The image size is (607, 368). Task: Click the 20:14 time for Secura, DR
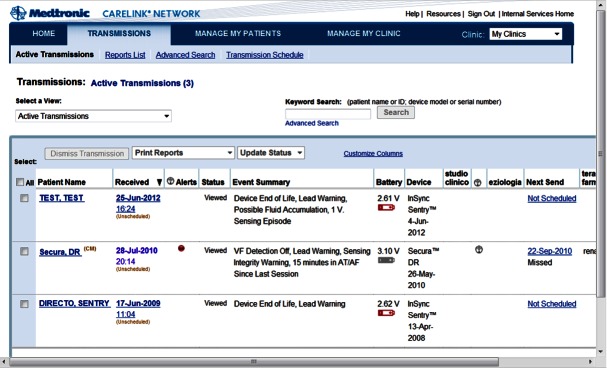(x=125, y=262)
